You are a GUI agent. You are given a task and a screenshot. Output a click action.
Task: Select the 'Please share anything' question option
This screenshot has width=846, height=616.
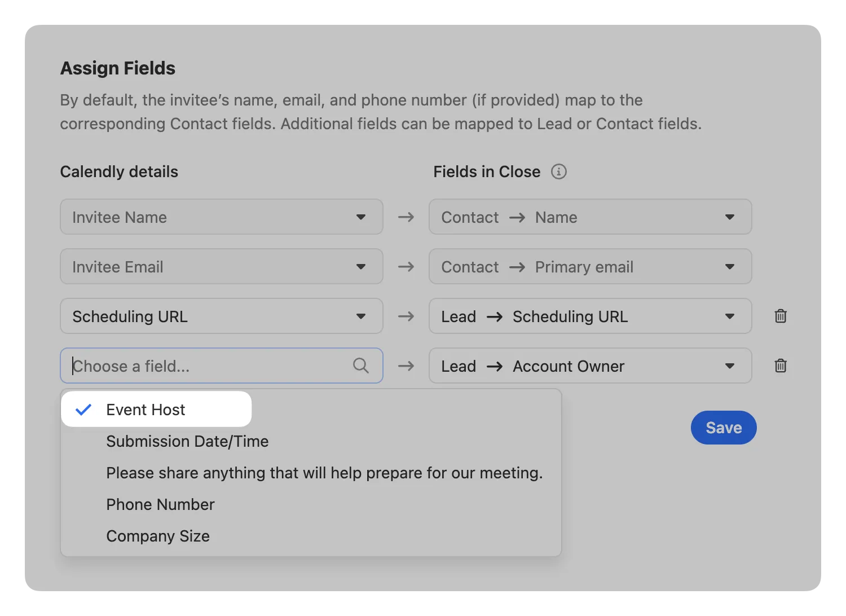[x=311, y=473]
